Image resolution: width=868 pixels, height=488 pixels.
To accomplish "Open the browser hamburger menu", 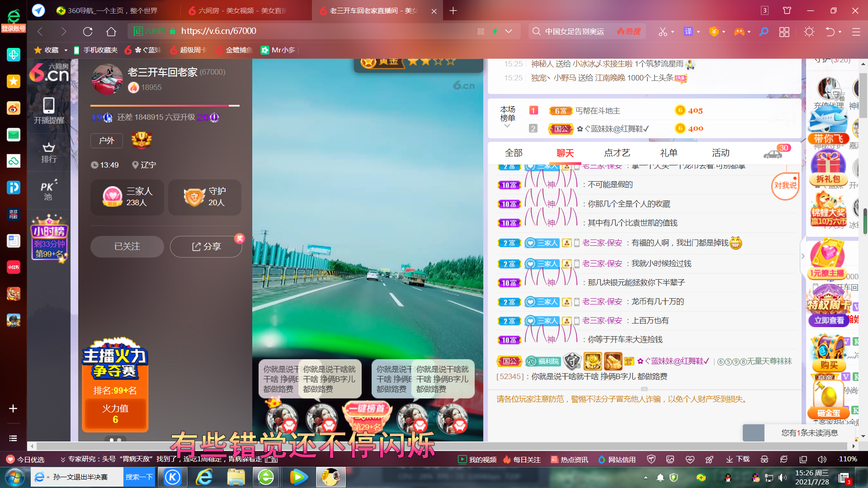I will coord(856,32).
